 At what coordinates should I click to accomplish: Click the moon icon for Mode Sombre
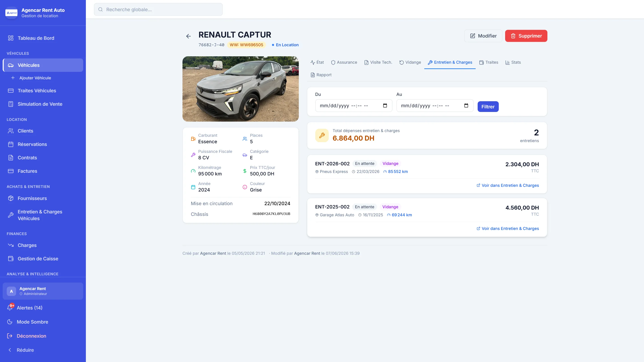click(10, 322)
